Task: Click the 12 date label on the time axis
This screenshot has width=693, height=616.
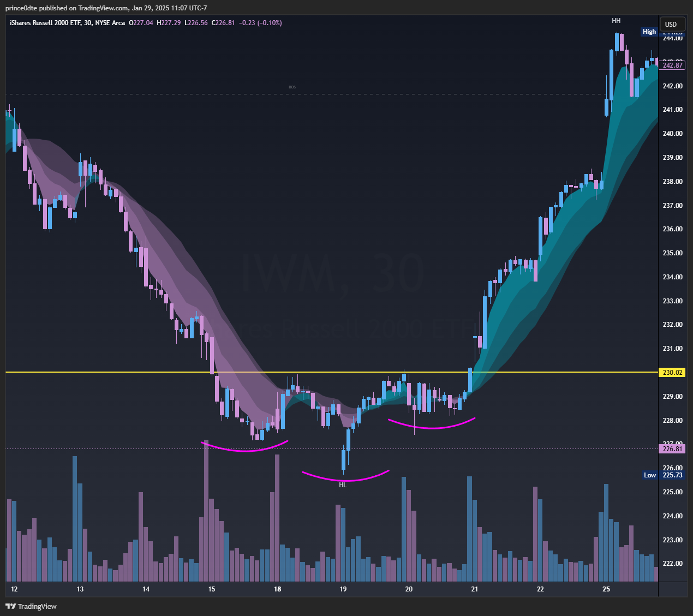Action: click(x=14, y=589)
